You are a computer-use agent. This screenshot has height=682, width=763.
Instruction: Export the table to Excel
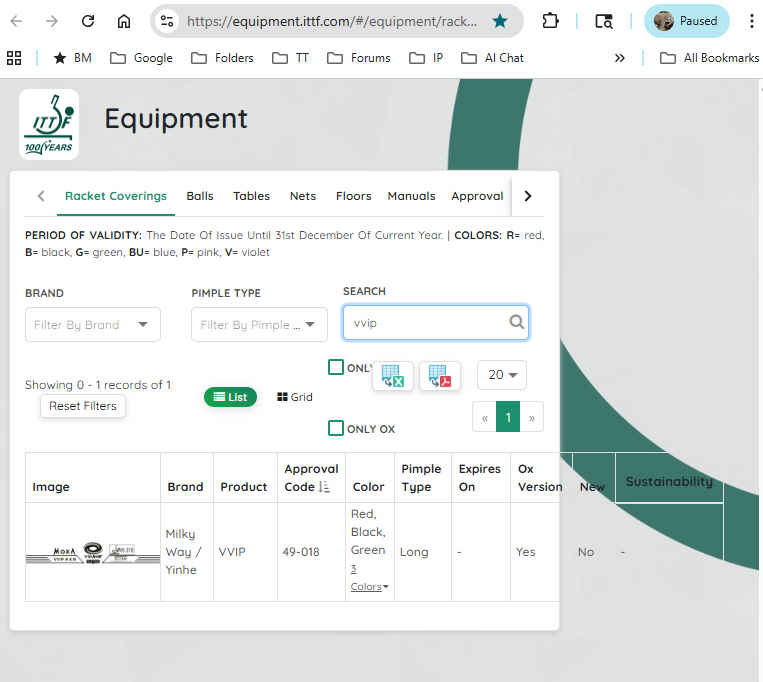pos(392,376)
